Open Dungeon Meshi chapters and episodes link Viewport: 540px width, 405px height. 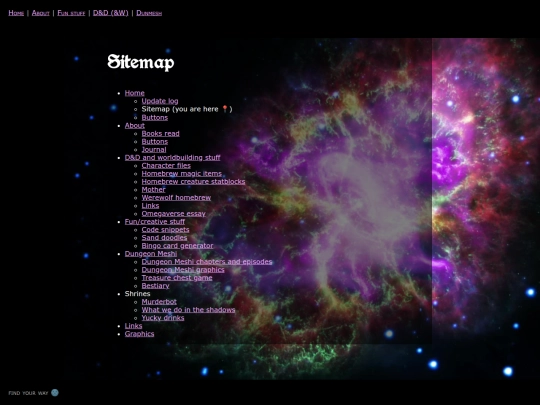click(207, 262)
